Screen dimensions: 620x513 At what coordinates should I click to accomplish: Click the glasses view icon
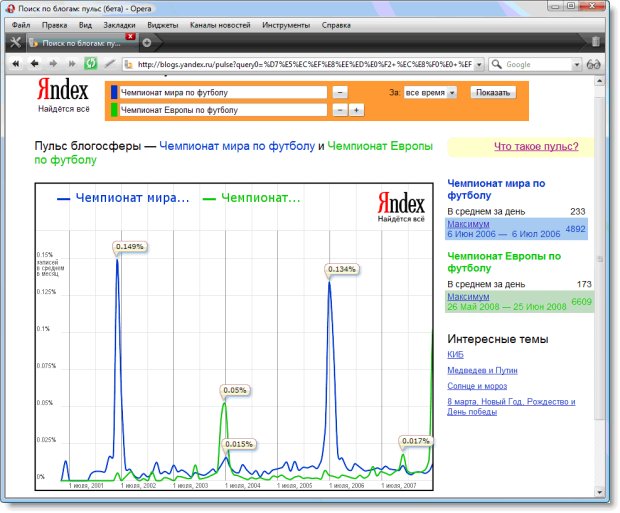(x=593, y=64)
